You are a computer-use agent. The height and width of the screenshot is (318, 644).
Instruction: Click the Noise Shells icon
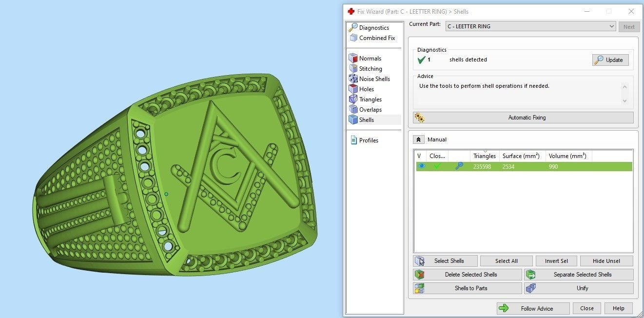coord(353,79)
